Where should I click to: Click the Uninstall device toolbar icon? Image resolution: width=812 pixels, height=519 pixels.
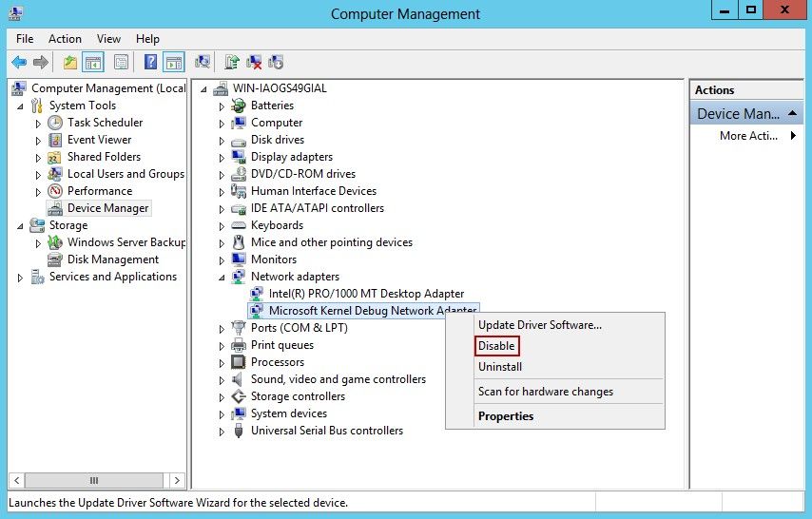254,63
